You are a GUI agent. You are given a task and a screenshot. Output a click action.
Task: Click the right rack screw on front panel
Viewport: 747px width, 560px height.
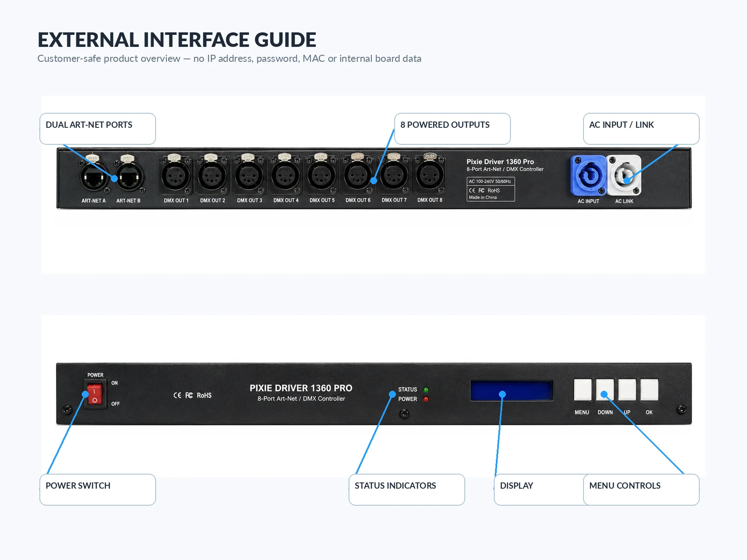[681, 409]
